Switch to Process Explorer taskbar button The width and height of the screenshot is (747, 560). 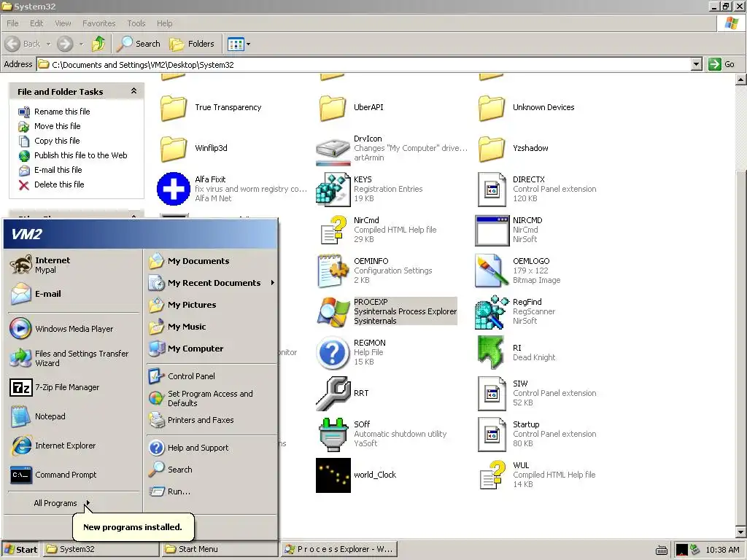click(338, 549)
